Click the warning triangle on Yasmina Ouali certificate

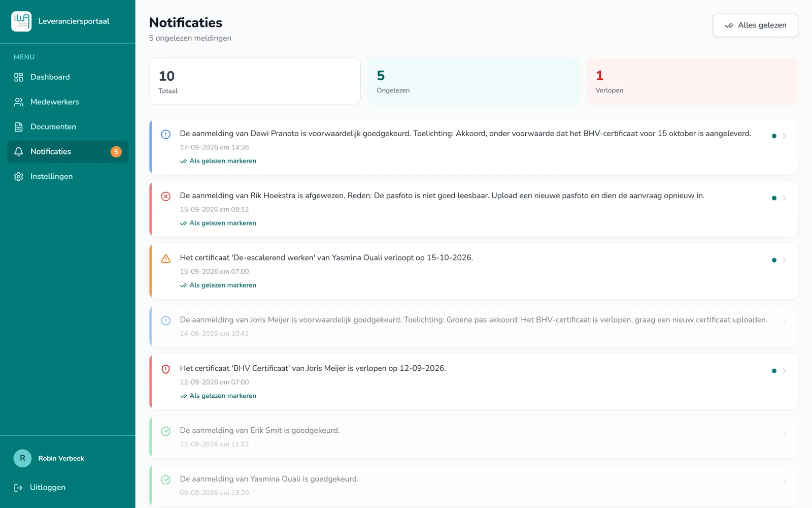click(x=166, y=259)
